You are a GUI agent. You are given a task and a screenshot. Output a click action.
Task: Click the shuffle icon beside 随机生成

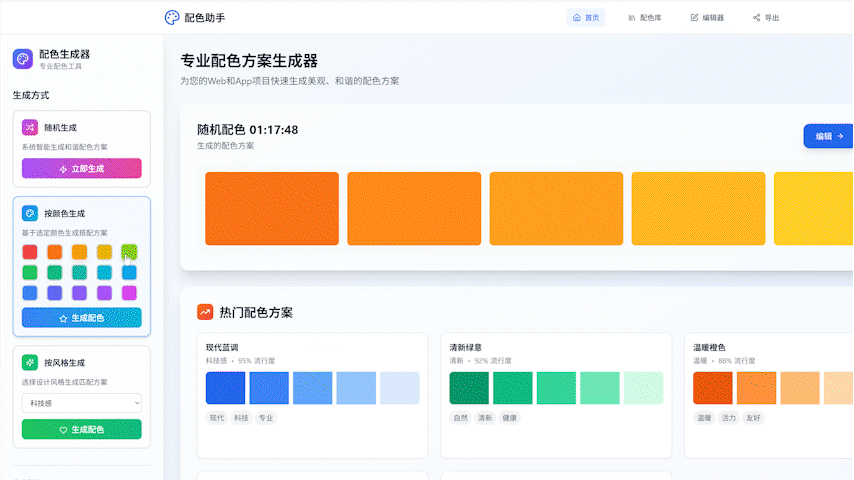point(30,127)
